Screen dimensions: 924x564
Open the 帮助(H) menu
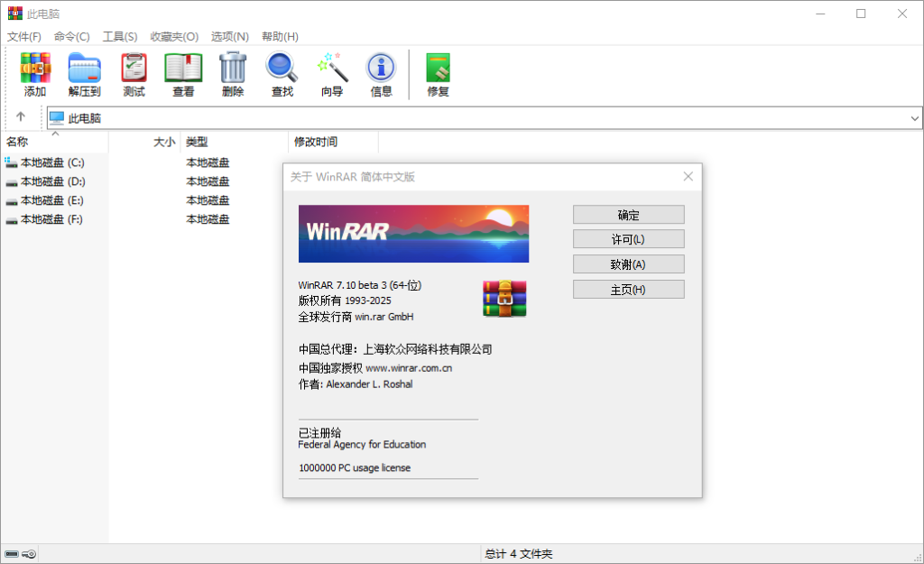coord(280,36)
